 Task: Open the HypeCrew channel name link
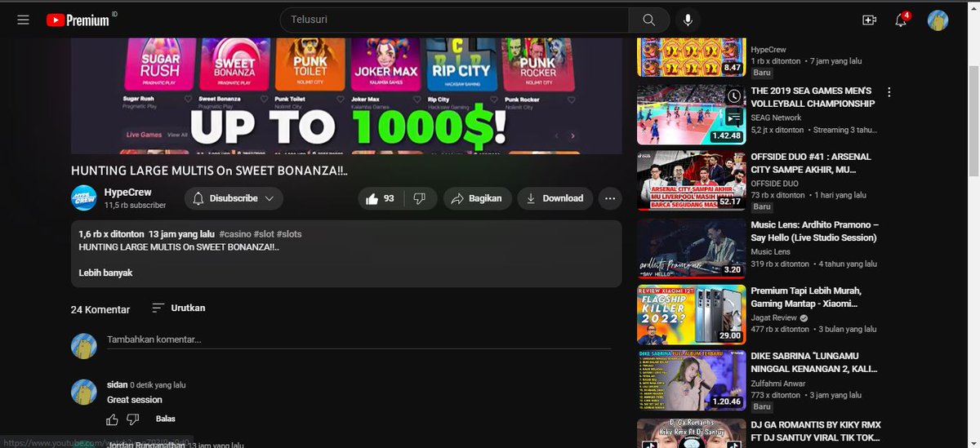point(128,193)
